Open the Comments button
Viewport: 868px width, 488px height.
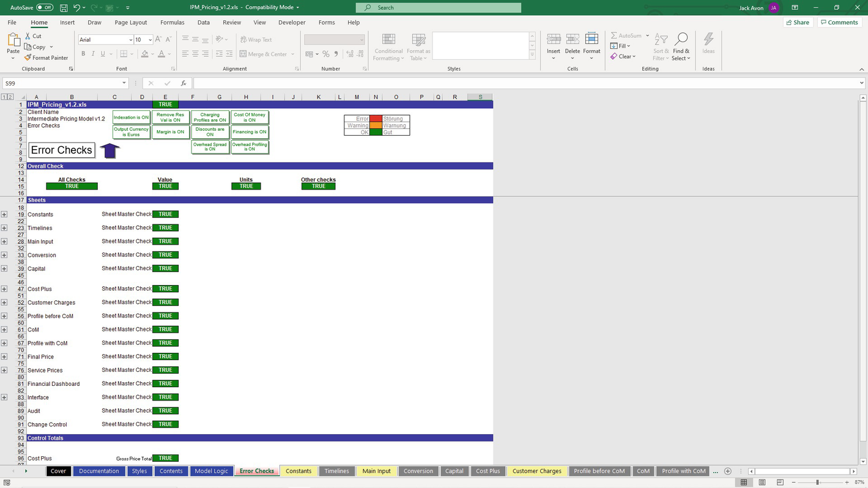[x=839, y=23]
